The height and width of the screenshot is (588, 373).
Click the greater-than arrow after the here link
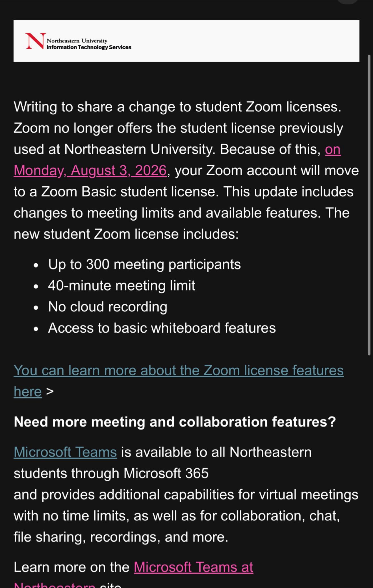point(50,392)
